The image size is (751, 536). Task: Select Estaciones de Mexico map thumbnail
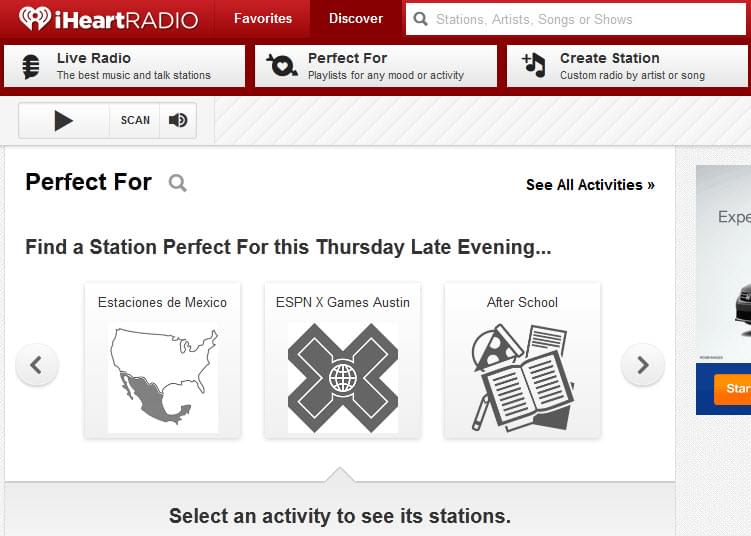pos(162,377)
